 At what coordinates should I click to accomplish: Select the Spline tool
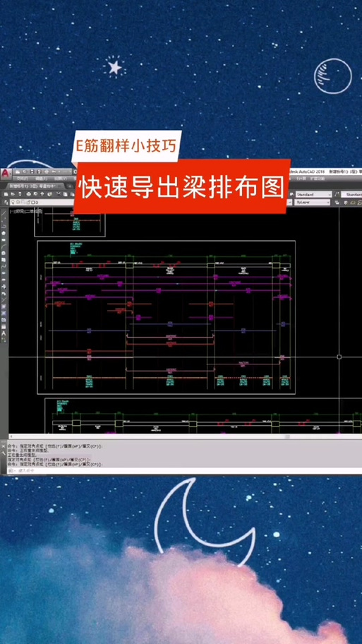coord(4,266)
